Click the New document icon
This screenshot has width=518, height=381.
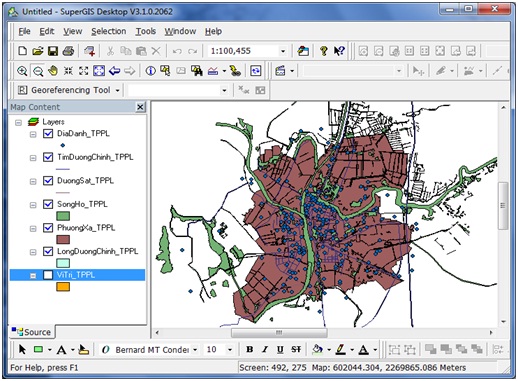[22, 51]
